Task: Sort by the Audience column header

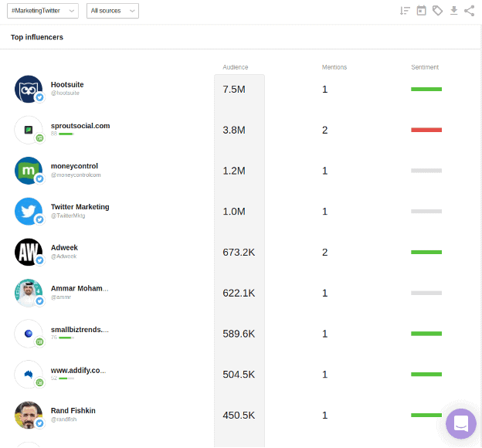Action: tap(236, 67)
